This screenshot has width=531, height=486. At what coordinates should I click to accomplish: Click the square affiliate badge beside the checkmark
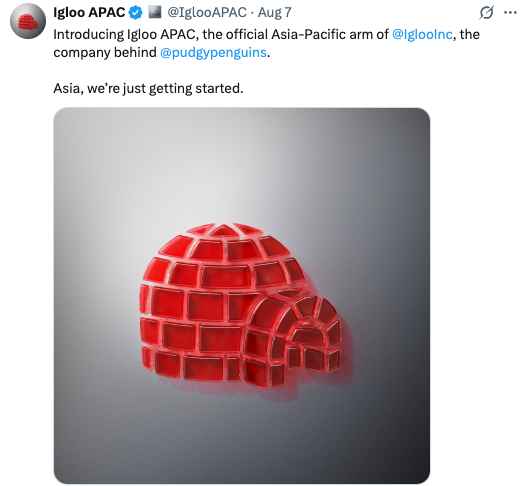pyautogui.click(x=155, y=13)
